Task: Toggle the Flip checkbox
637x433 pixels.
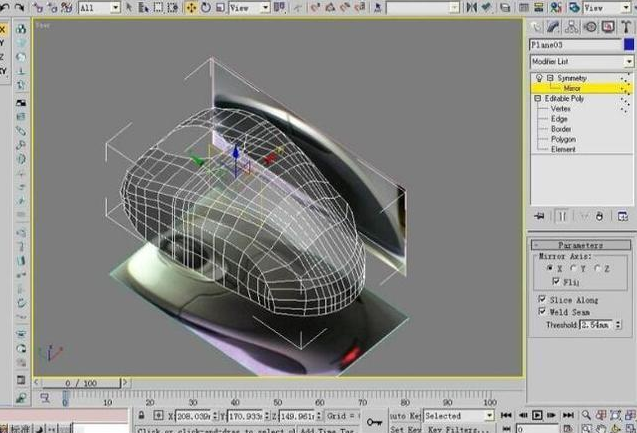Action: [x=556, y=281]
